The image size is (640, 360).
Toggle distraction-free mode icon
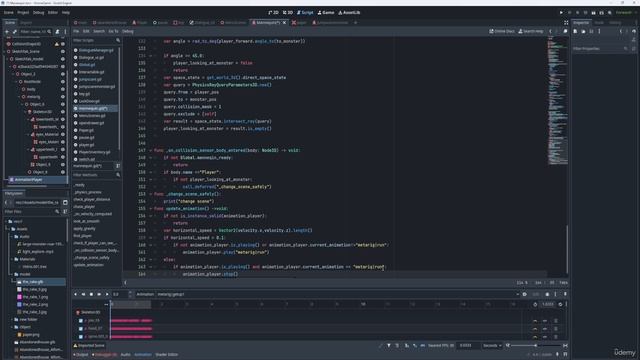tap(566, 23)
